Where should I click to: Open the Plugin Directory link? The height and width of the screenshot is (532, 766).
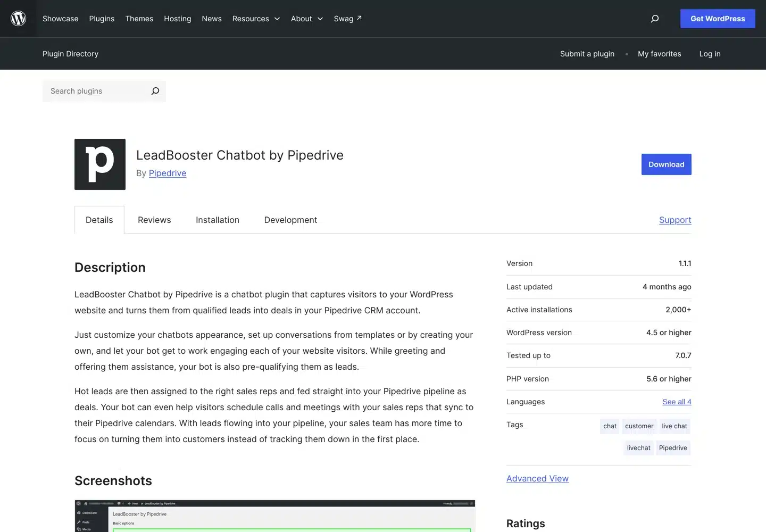(x=70, y=54)
